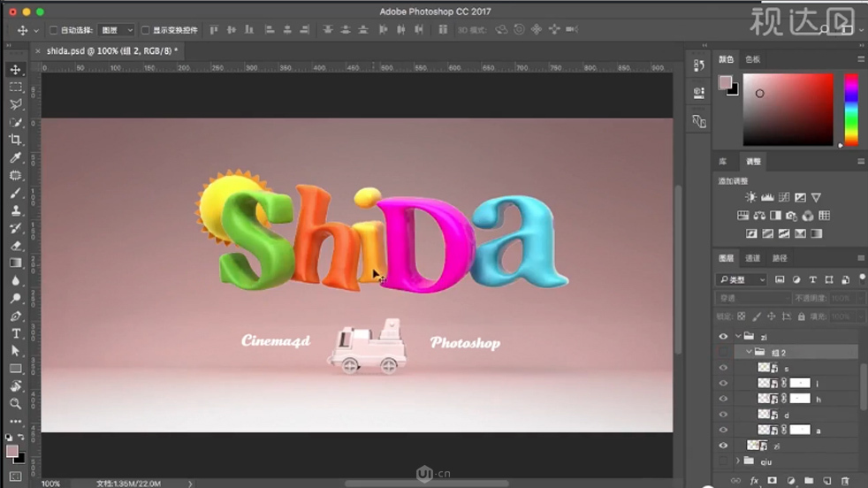Select the Move tool in the toolbox
Screen dimensions: 868x488
coord(16,70)
